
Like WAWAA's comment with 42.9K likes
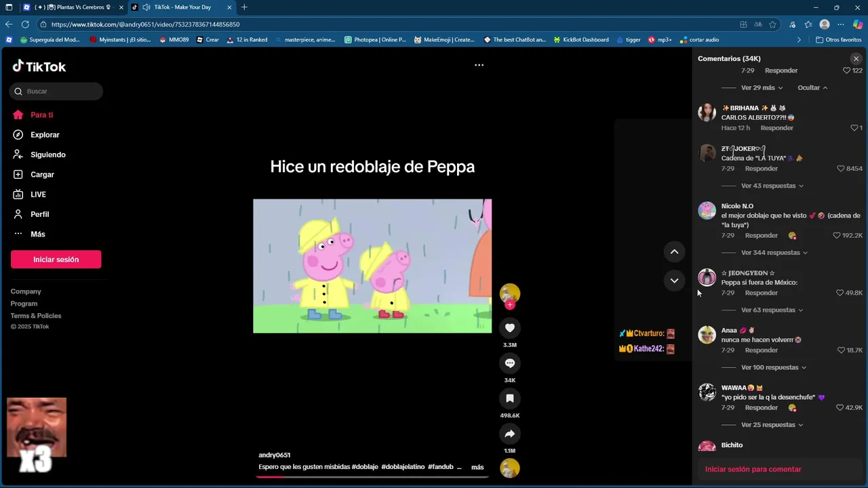point(840,408)
